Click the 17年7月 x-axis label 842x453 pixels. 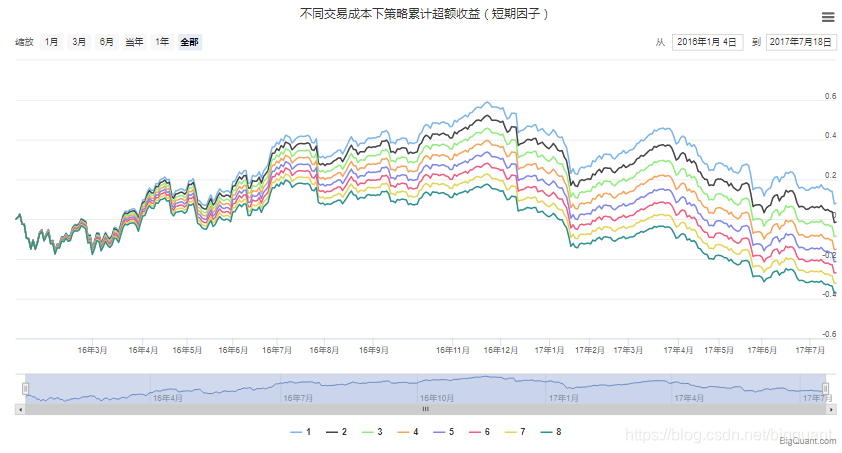(810, 350)
